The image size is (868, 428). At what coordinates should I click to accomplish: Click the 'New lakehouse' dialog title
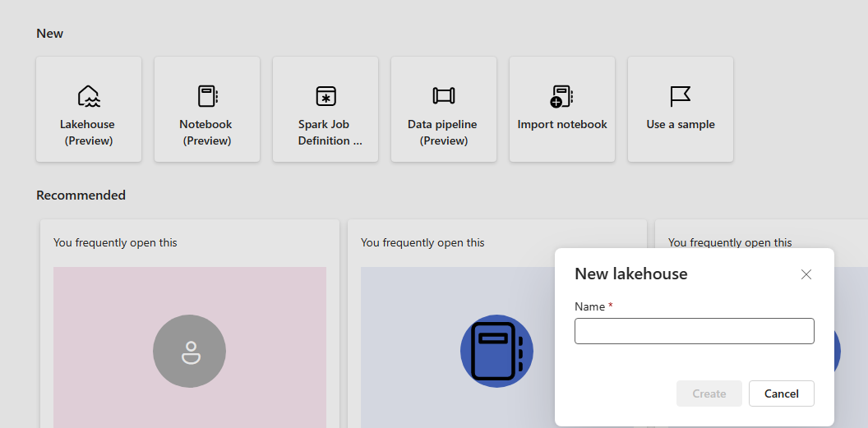point(631,274)
